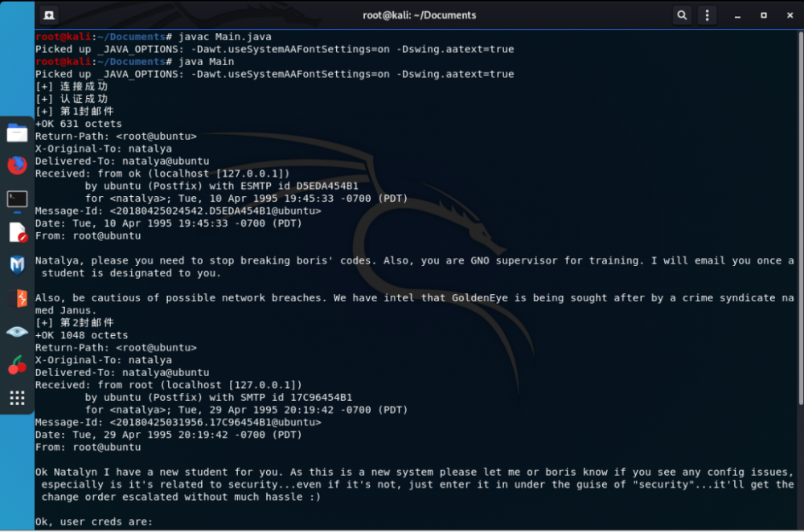
Task: Maximize the terminal window
Action: (765, 14)
